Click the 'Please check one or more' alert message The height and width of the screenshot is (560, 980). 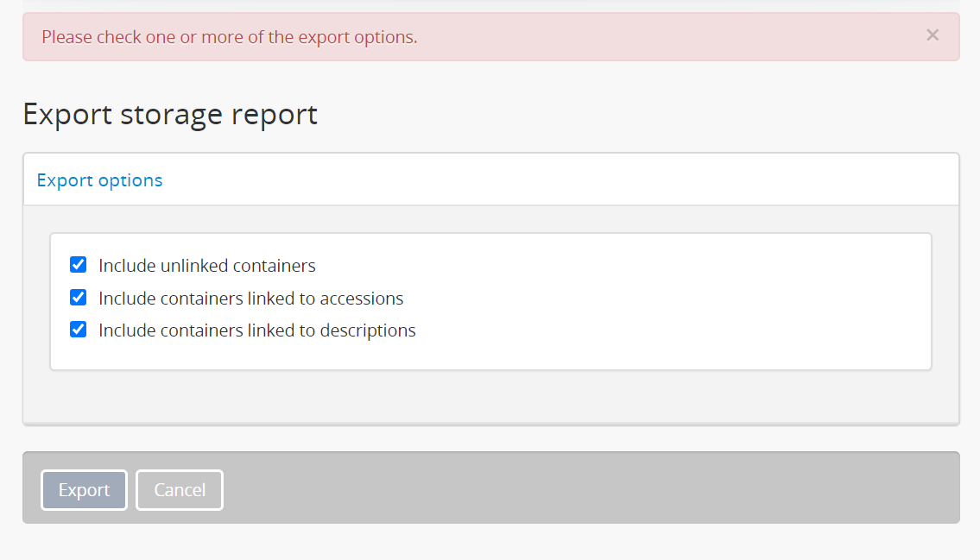coord(230,37)
